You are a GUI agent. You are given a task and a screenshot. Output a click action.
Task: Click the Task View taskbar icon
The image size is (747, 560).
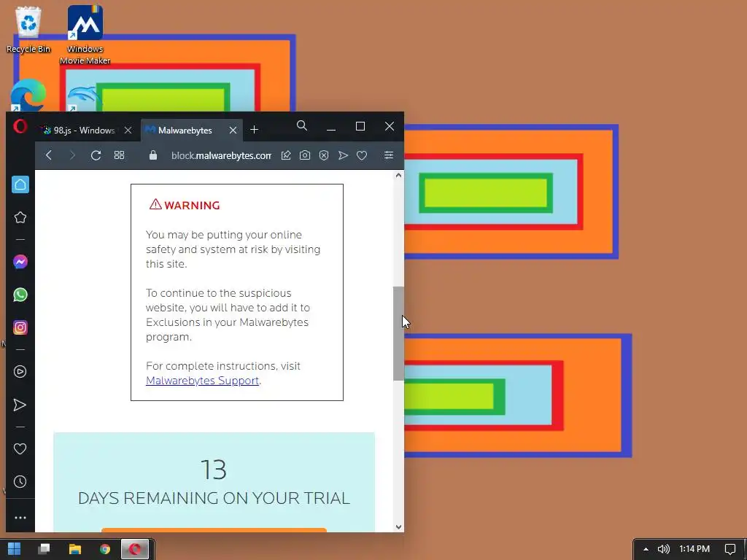point(44,549)
